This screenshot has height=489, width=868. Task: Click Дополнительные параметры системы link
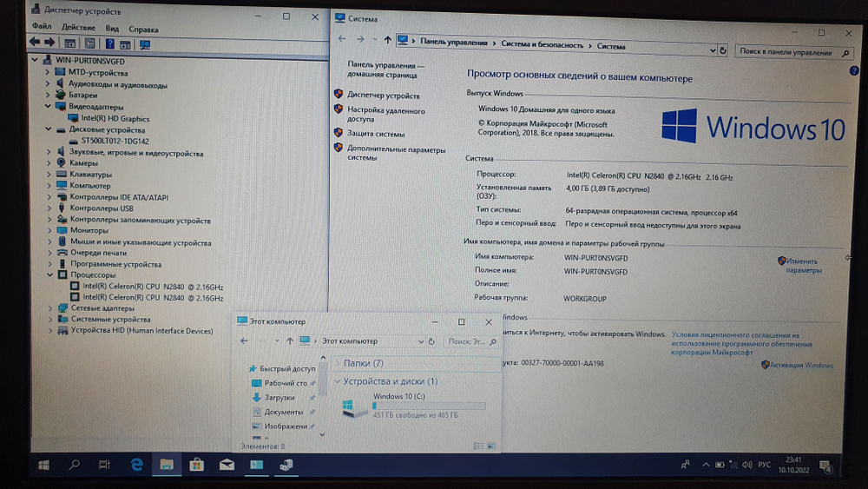click(396, 154)
